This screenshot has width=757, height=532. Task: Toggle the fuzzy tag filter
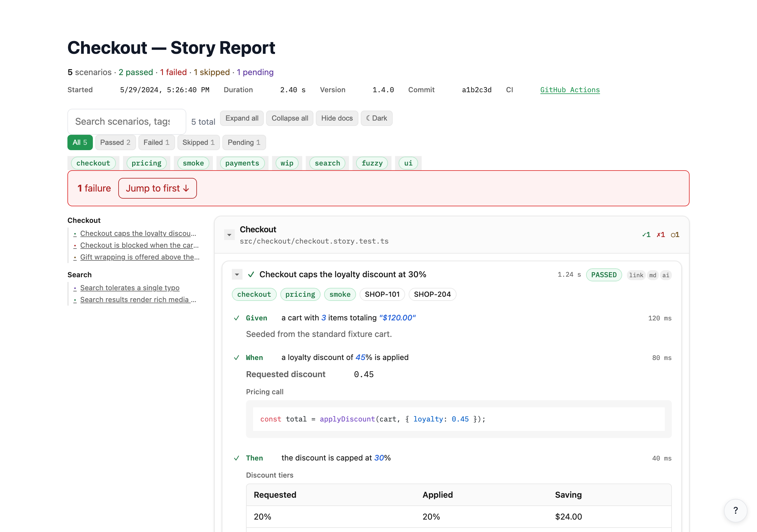[x=372, y=163]
